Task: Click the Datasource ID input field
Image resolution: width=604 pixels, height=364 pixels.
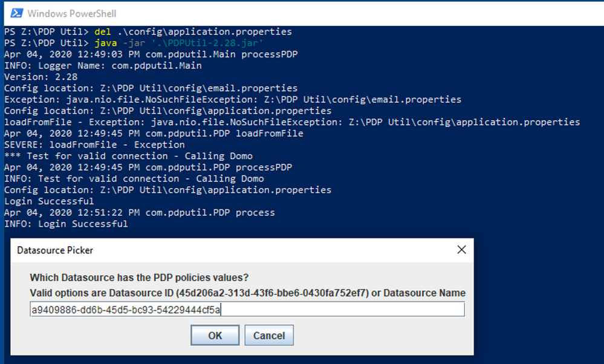Action: 247,310
